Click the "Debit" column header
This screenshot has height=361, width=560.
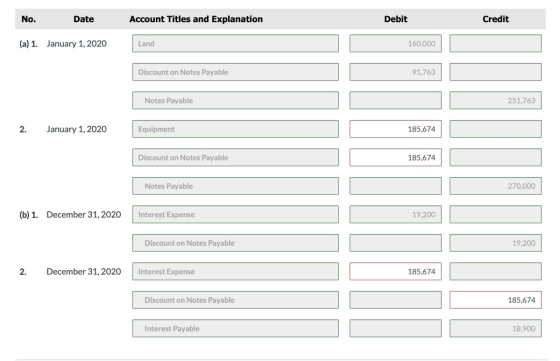click(396, 19)
